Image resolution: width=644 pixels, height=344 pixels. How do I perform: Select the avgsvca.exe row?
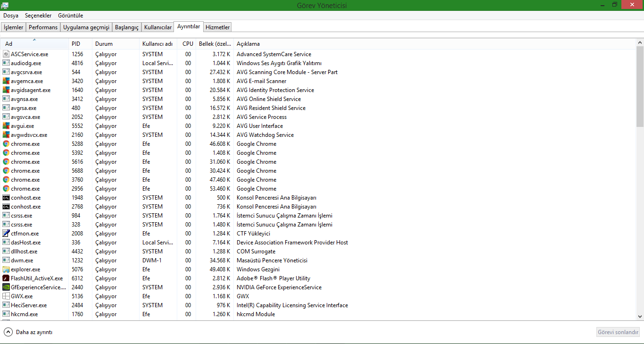[319, 117]
